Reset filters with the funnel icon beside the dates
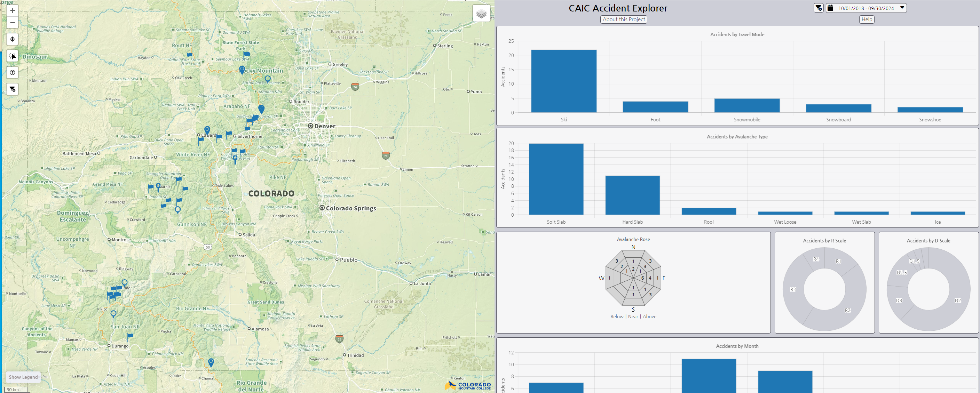 pyautogui.click(x=818, y=8)
